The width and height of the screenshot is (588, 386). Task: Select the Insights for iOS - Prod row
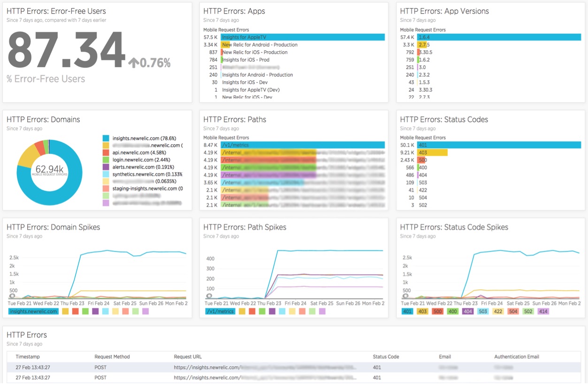[x=294, y=60]
